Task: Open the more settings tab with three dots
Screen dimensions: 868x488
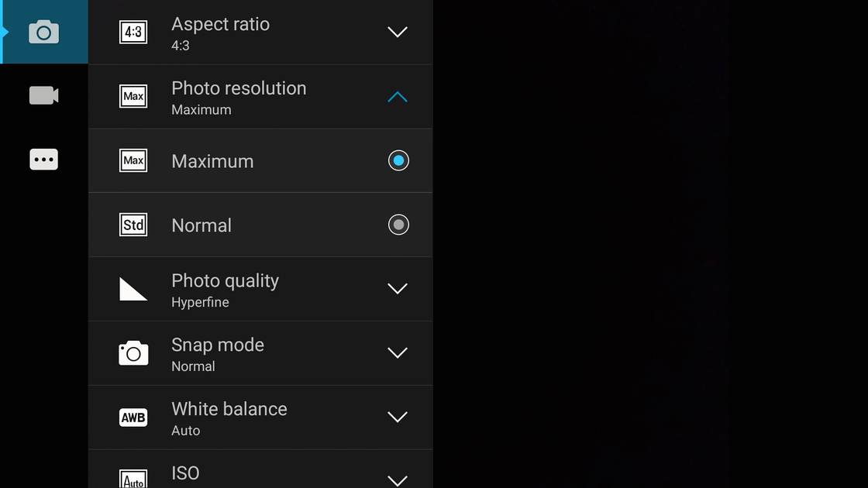Action: tap(43, 159)
